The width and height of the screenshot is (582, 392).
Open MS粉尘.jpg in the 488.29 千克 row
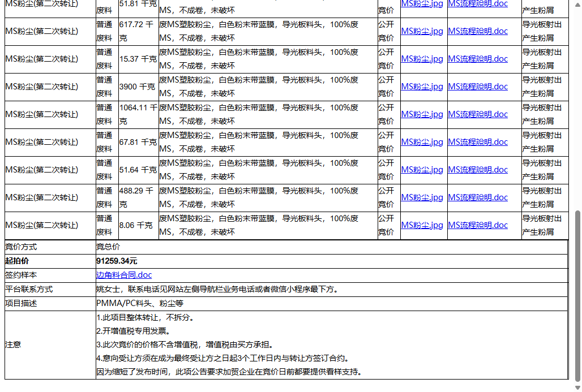click(422, 197)
